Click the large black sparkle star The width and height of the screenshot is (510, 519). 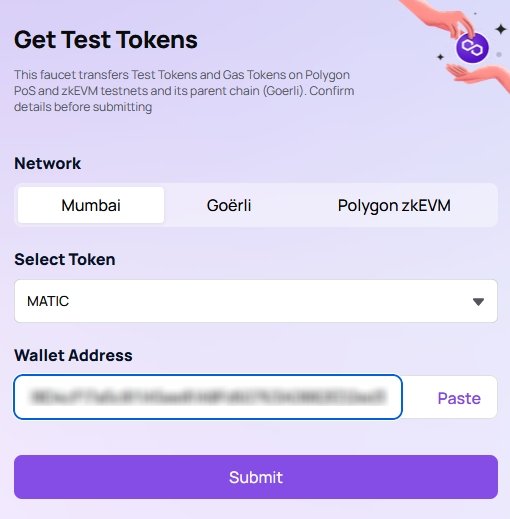[x=500, y=29]
